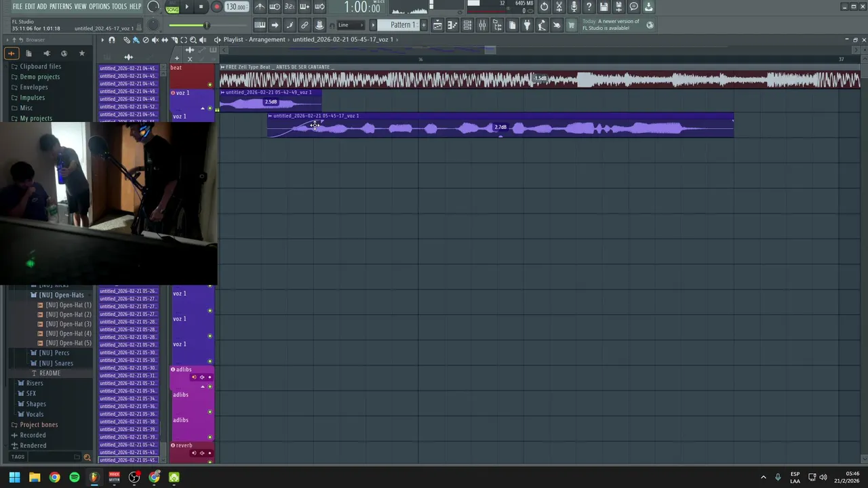Open the View playlist button in the toolbar

(x=437, y=25)
